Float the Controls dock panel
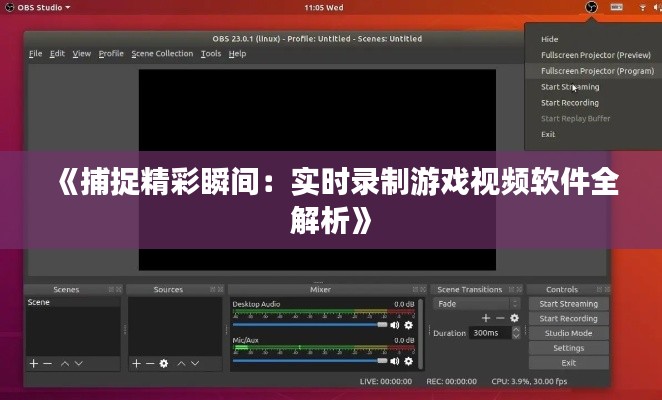Viewport: 662px width, 400px height. tap(599, 289)
